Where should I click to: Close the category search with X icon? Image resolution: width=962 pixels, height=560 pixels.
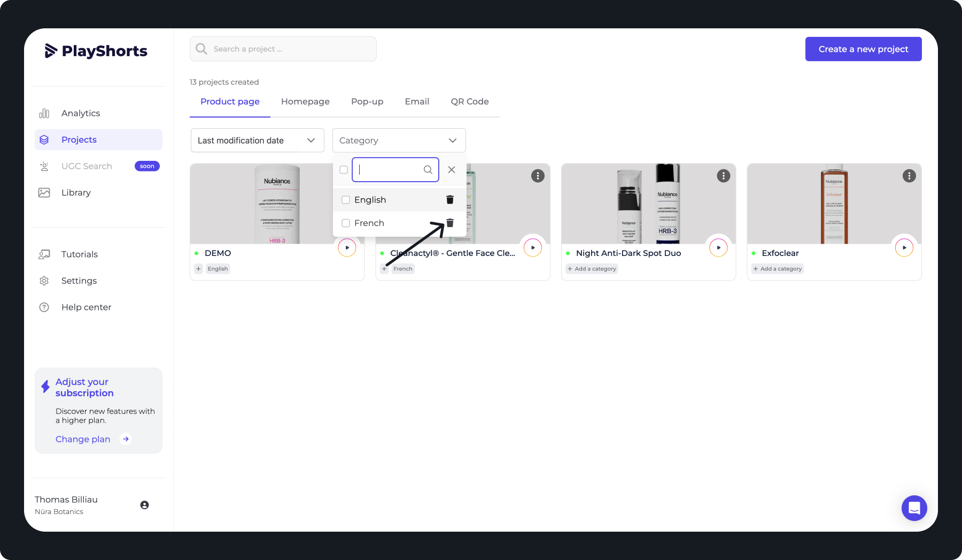point(452,169)
